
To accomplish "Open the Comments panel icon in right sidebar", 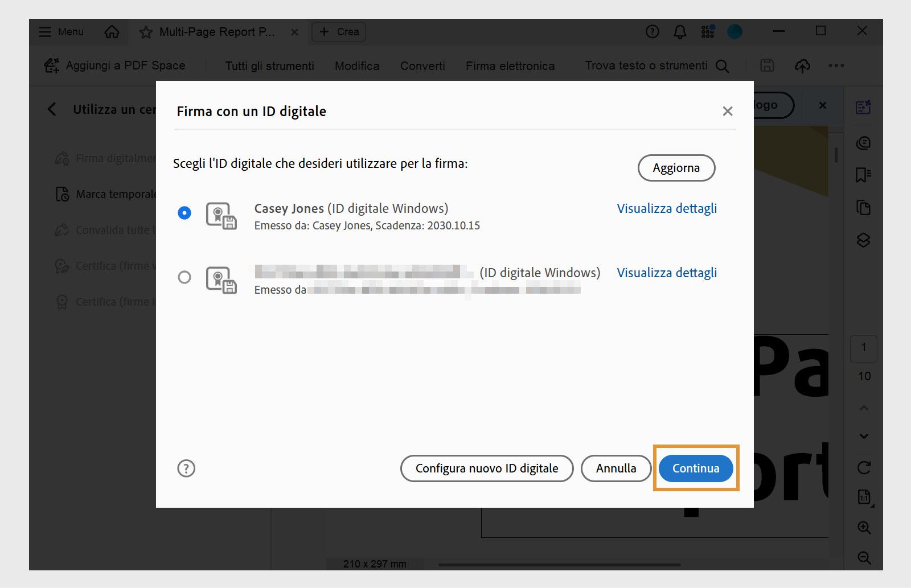I will 863,143.
